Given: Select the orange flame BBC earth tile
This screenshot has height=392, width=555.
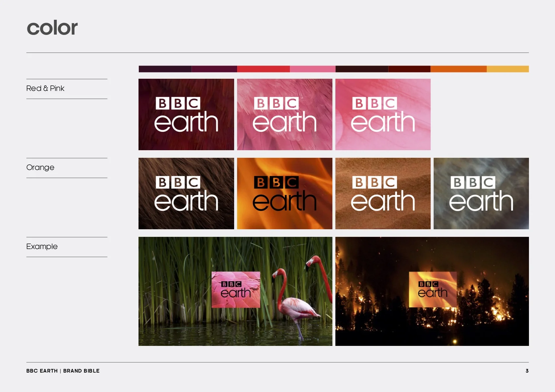Looking at the screenshot, I should pyautogui.click(x=284, y=193).
